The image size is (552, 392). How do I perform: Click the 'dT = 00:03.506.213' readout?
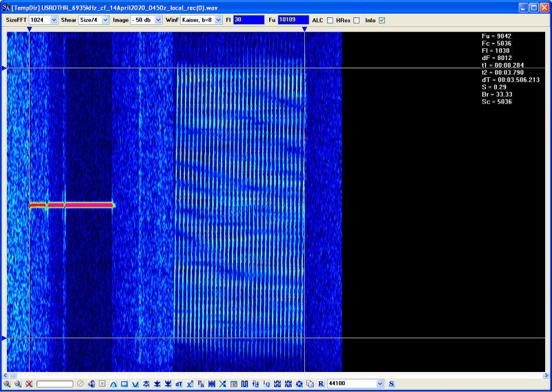tap(511, 80)
